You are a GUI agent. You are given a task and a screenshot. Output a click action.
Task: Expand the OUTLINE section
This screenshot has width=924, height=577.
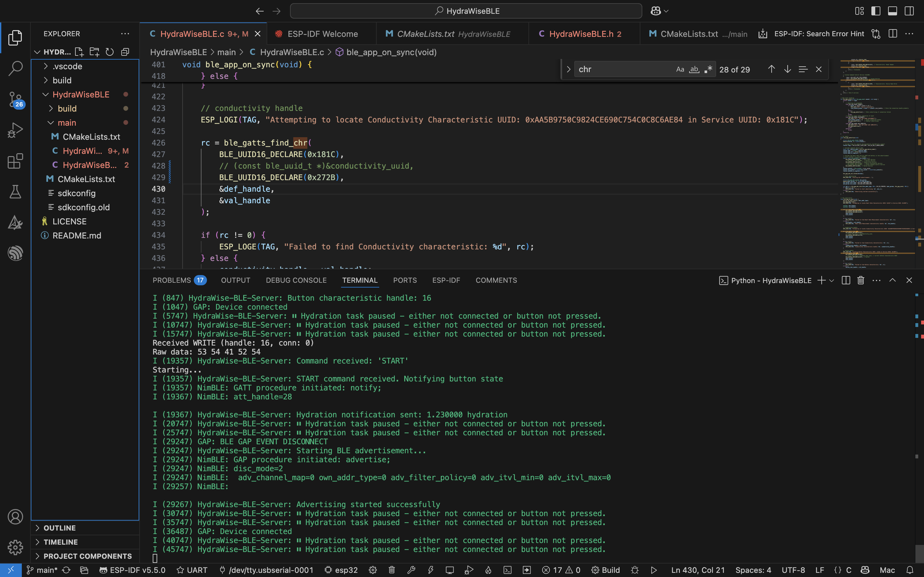(x=60, y=528)
